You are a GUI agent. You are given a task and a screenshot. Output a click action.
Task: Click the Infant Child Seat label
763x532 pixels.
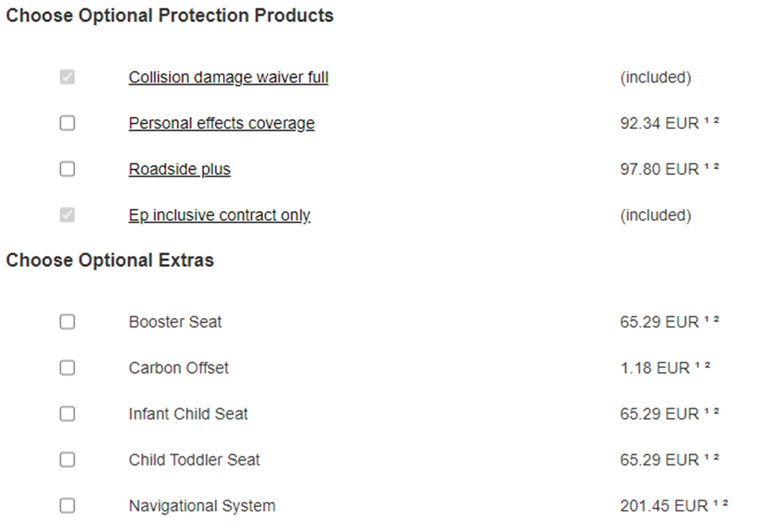pos(188,414)
